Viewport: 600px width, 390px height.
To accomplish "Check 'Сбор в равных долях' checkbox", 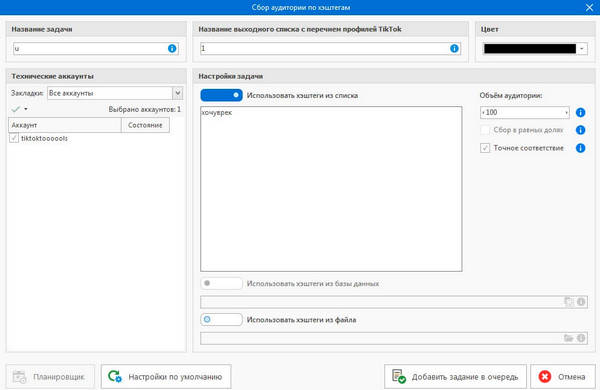I will click(485, 130).
